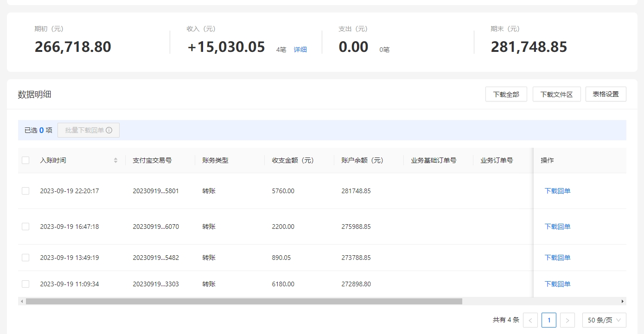
Task: Toggle the select-all checkbox in table header
Action: pos(26,160)
